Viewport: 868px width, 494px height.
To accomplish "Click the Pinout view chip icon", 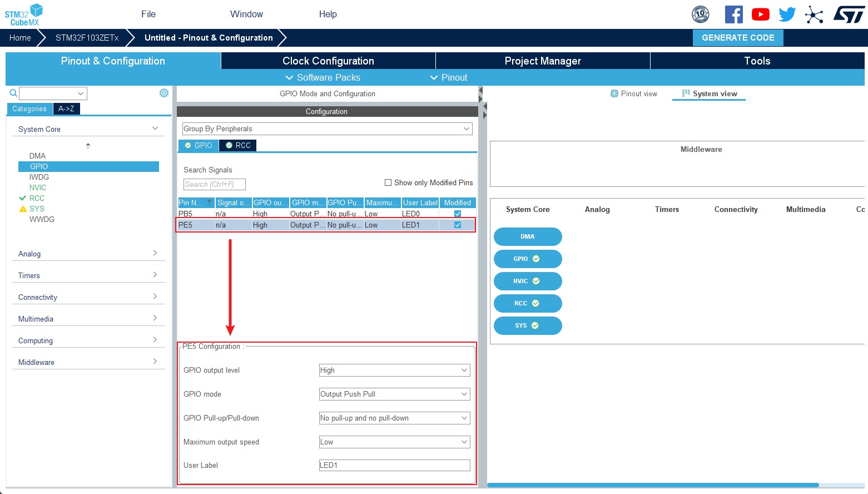I will click(614, 93).
